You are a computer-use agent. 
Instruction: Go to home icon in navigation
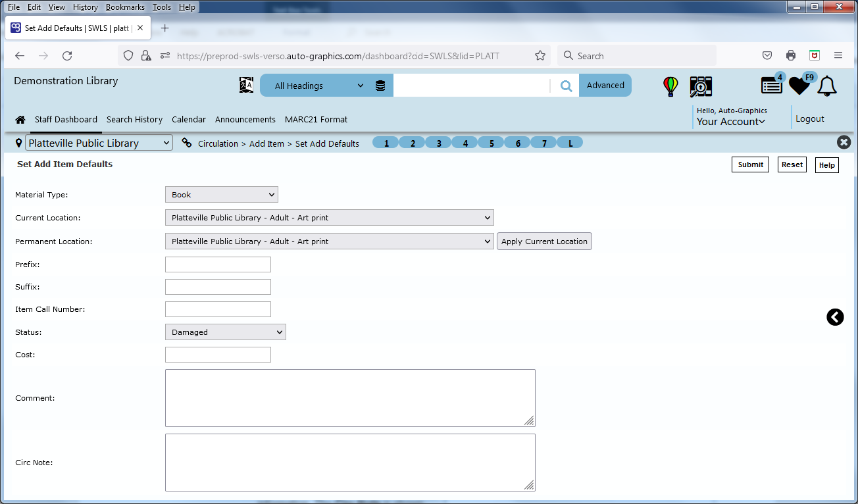pos(20,120)
